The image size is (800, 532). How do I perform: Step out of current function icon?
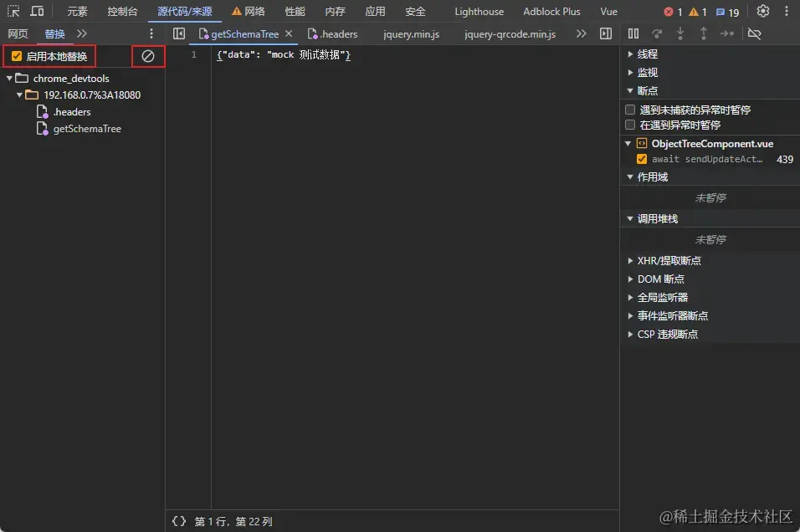click(704, 33)
